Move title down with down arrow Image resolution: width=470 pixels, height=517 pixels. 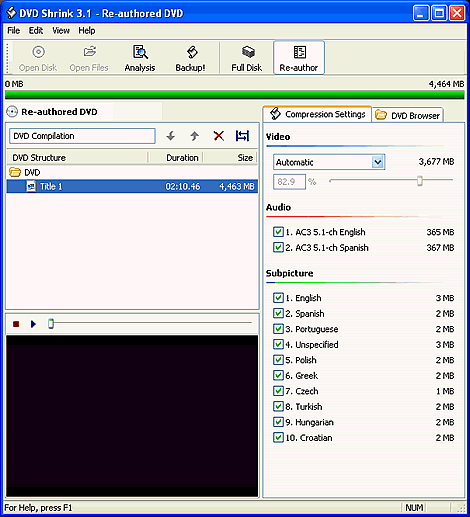pyautogui.click(x=171, y=136)
